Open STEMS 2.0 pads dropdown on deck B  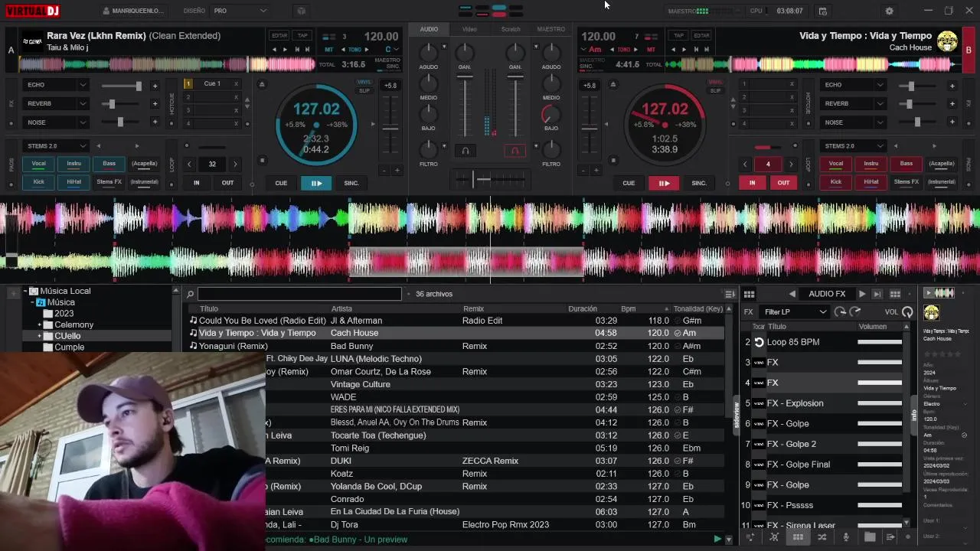pyautogui.click(x=853, y=146)
